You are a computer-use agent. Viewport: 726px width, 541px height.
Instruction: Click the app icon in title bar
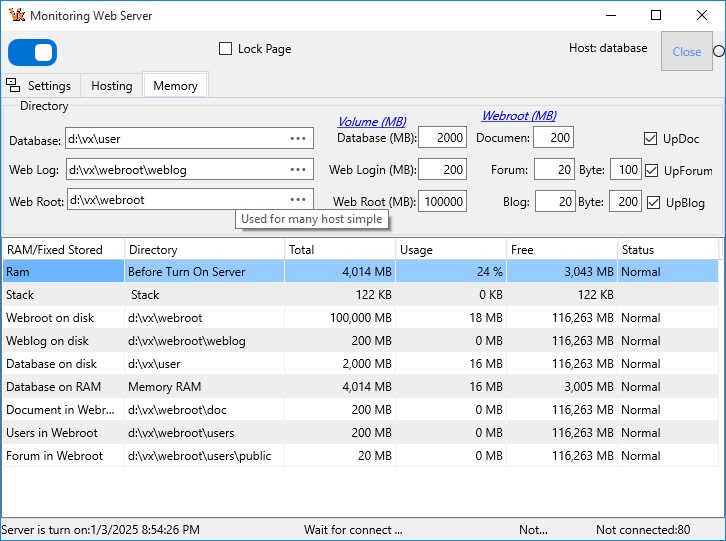pyautogui.click(x=14, y=16)
